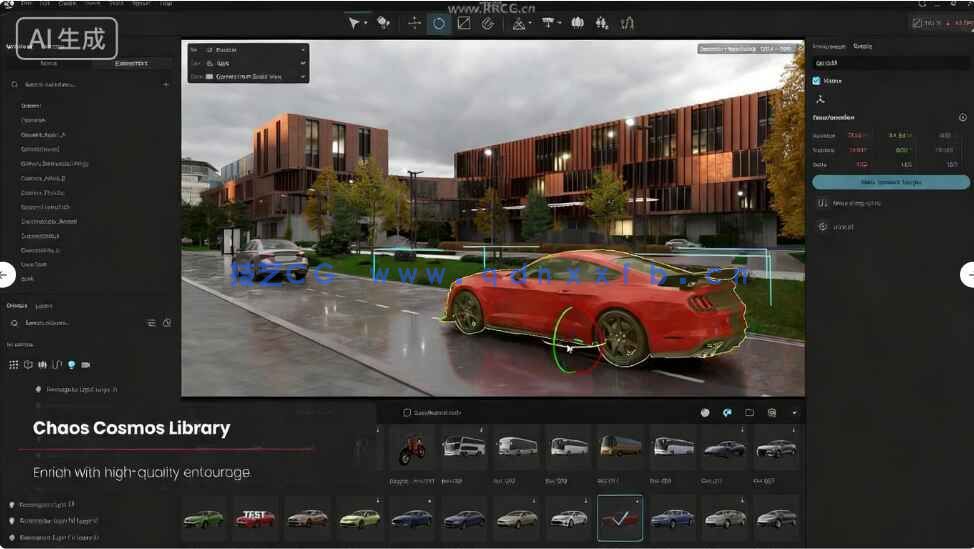Image resolution: width=974 pixels, height=549 pixels.
Task: Click the lightbulb lights filter icon
Action: pos(71,365)
